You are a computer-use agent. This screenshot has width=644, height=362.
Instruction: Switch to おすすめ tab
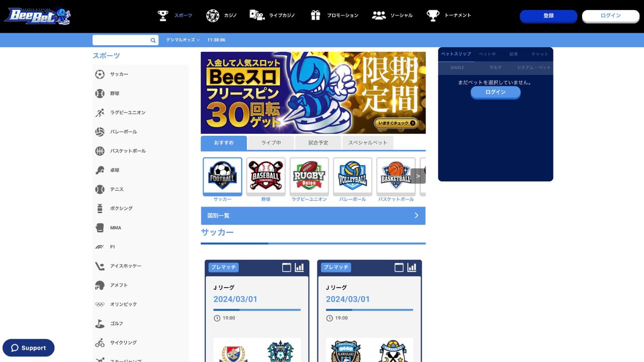224,143
